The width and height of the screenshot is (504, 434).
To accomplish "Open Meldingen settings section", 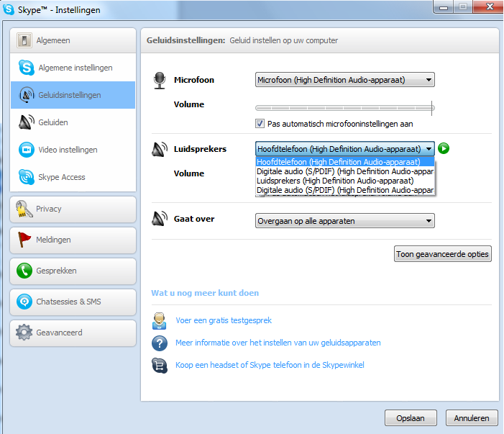I will [73, 240].
